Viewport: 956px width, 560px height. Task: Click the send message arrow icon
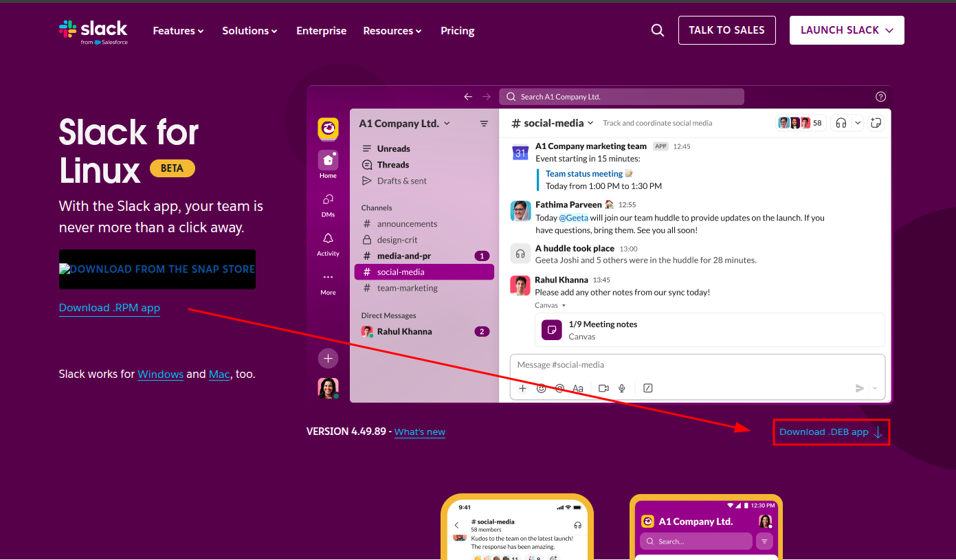(x=860, y=388)
